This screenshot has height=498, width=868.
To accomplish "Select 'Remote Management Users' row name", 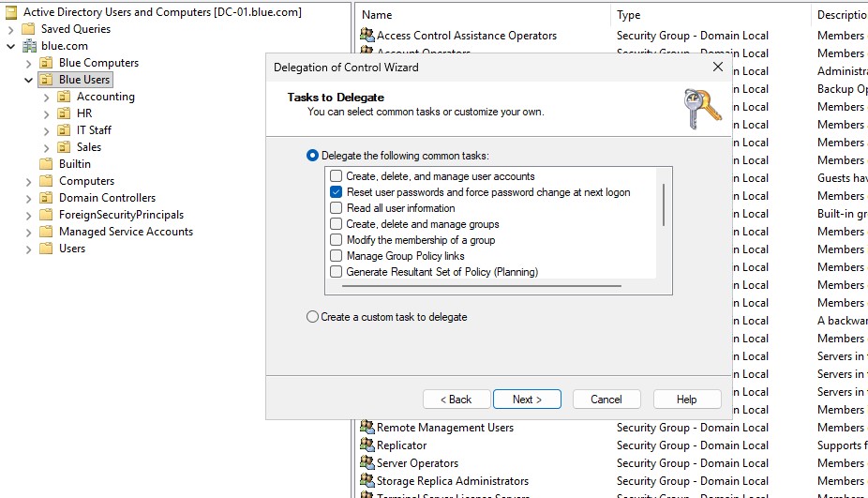I will coord(445,428).
